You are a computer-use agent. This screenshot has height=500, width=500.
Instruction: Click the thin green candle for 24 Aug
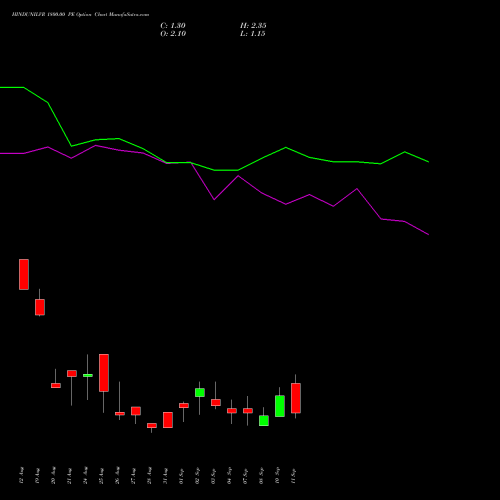pos(88,375)
